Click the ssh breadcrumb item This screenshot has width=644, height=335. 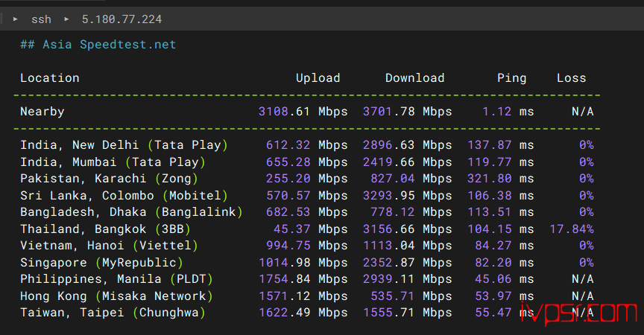coord(41,19)
